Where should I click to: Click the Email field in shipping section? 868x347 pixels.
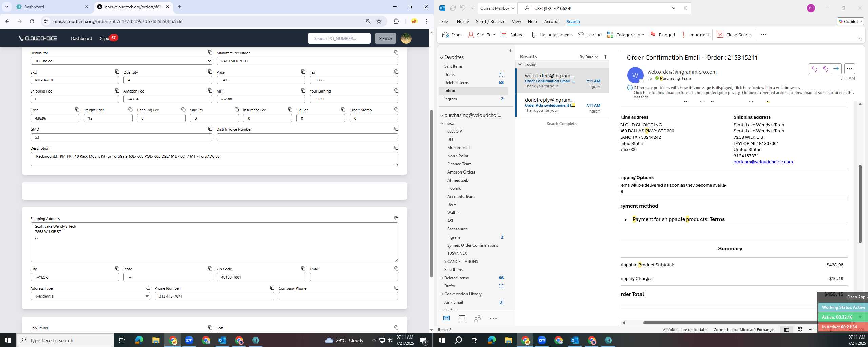(354, 277)
